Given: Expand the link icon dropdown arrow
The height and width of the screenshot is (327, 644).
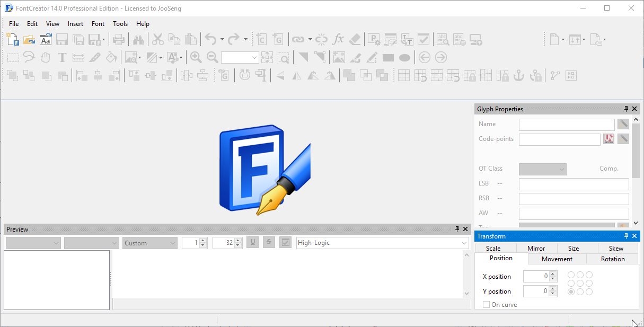Looking at the screenshot, I should pos(310,39).
